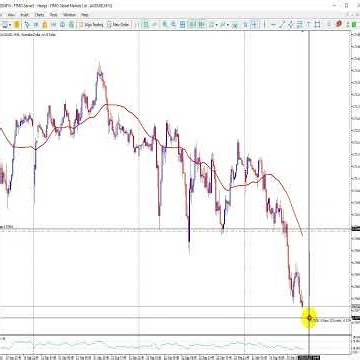This screenshot has width=360, height=360.
Task: Select the Trendline drawing tool
Action: click(282, 25)
